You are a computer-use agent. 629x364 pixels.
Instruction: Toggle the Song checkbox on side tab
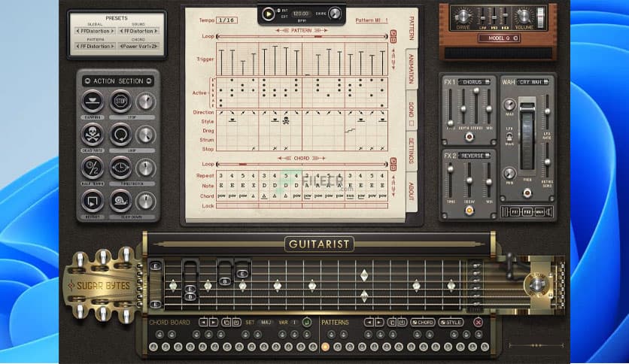pyautogui.click(x=411, y=124)
